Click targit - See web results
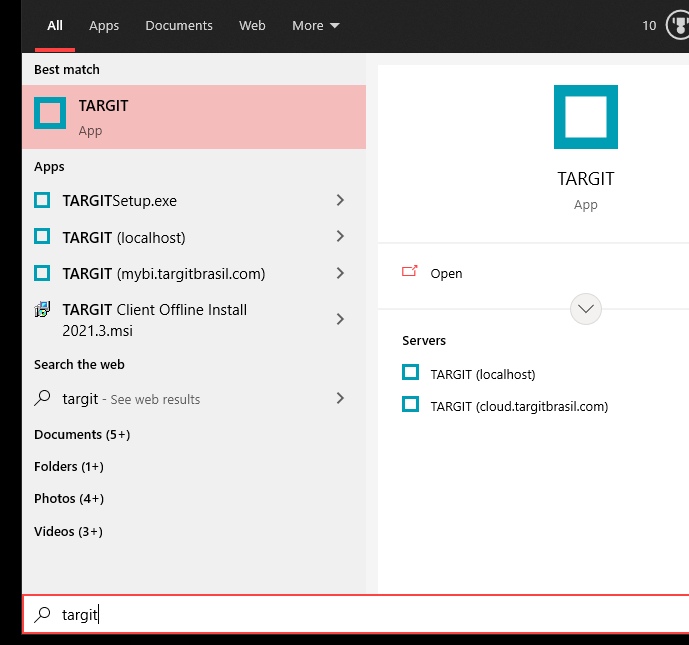The image size is (689, 645). (131, 399)
